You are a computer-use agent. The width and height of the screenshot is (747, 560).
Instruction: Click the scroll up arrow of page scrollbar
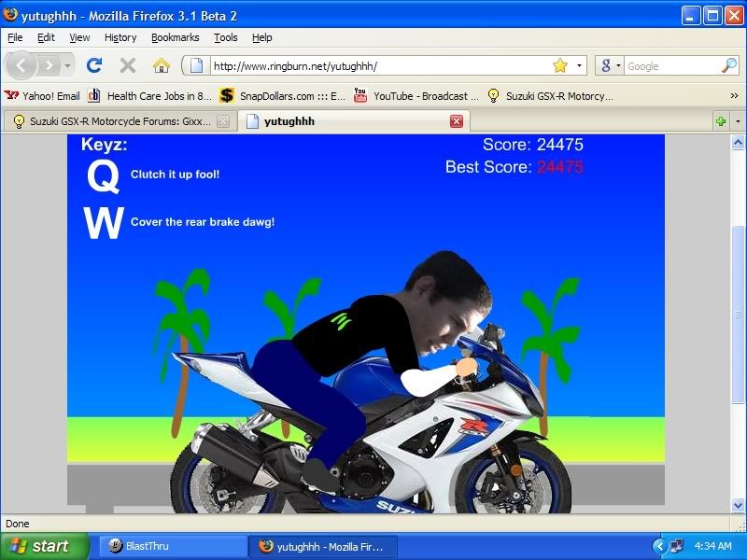pos(738,143)
